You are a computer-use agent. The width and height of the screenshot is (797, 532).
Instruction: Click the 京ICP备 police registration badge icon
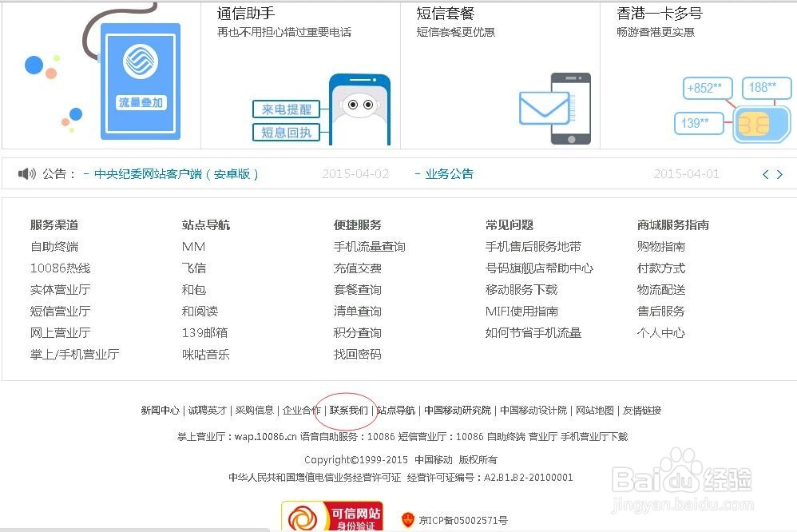[x=409, y=520]
